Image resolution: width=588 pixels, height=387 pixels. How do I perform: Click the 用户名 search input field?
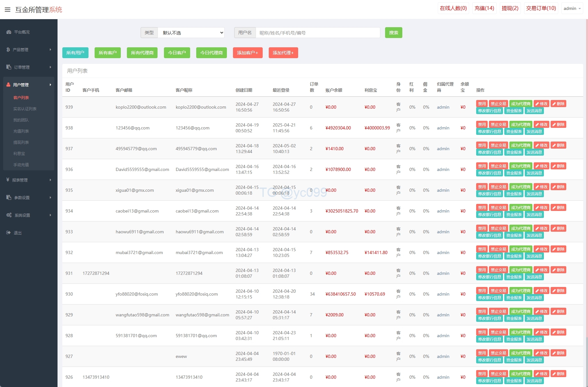(318, 33)
